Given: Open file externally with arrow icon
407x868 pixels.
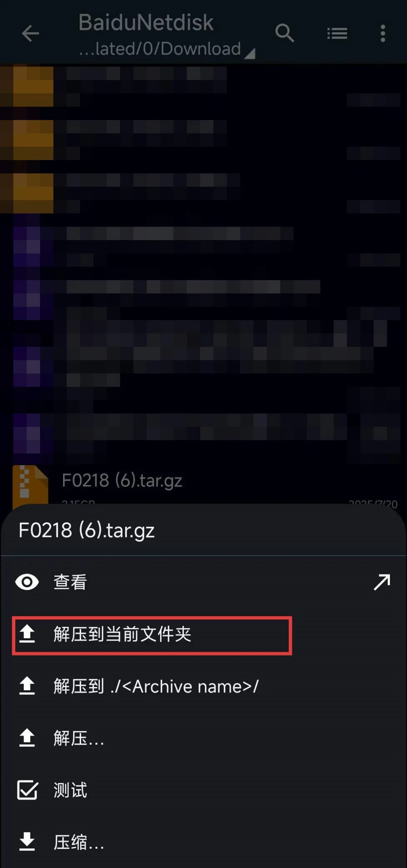Looking at the screenshot, I should [382, 582].
